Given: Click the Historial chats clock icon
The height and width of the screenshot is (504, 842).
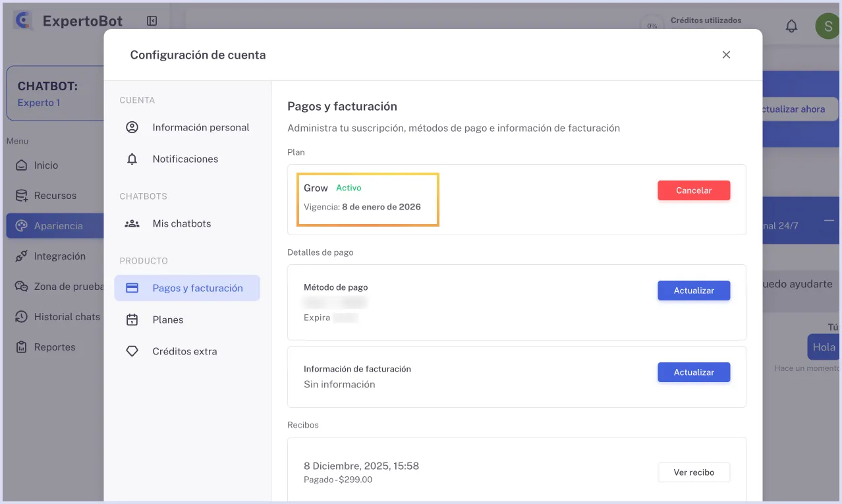Looking at the screenshot, I should click(x=22, y=317).
